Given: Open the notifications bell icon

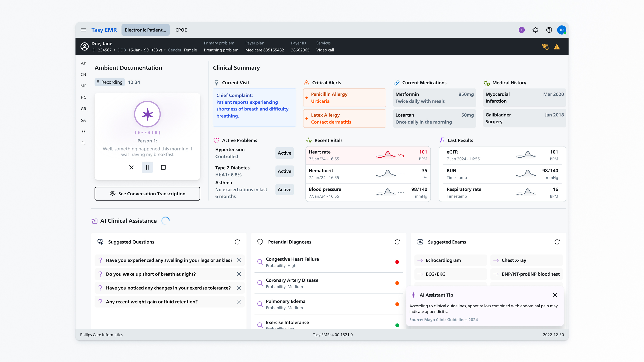Looking at the screenshot, I should [x=535, y=30].
